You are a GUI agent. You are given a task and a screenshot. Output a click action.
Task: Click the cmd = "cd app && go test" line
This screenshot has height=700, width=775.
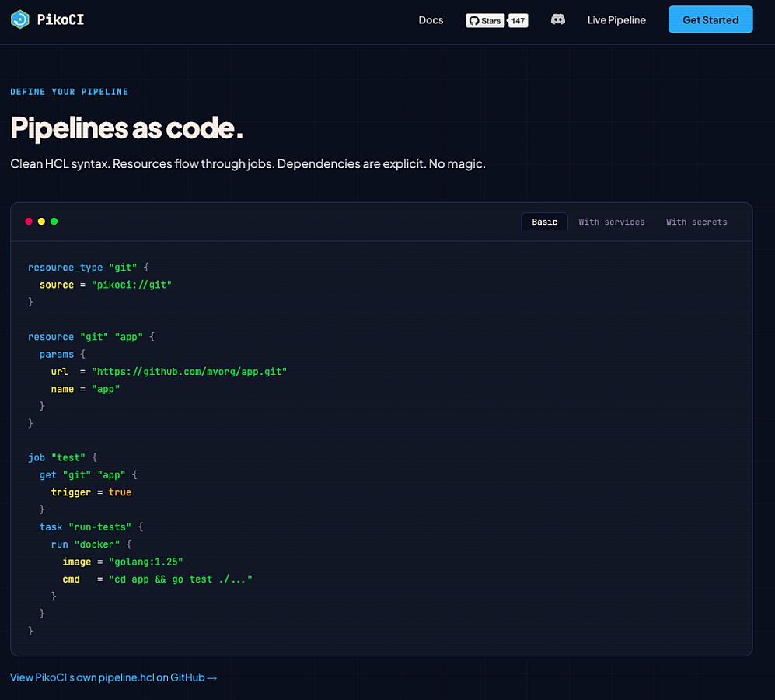pyautogui.click(x=158, y=579)
